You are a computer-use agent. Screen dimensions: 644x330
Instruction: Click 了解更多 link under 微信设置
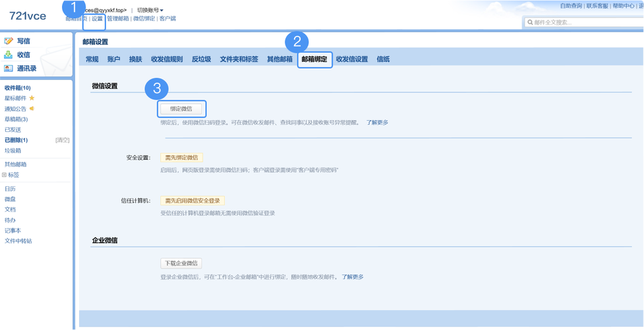(x=377, y=123)
